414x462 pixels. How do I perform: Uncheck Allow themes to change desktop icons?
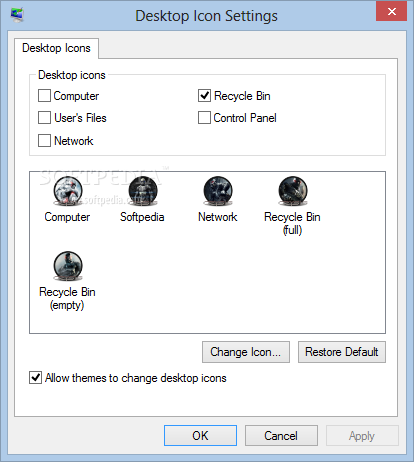(x=35, y=378)
